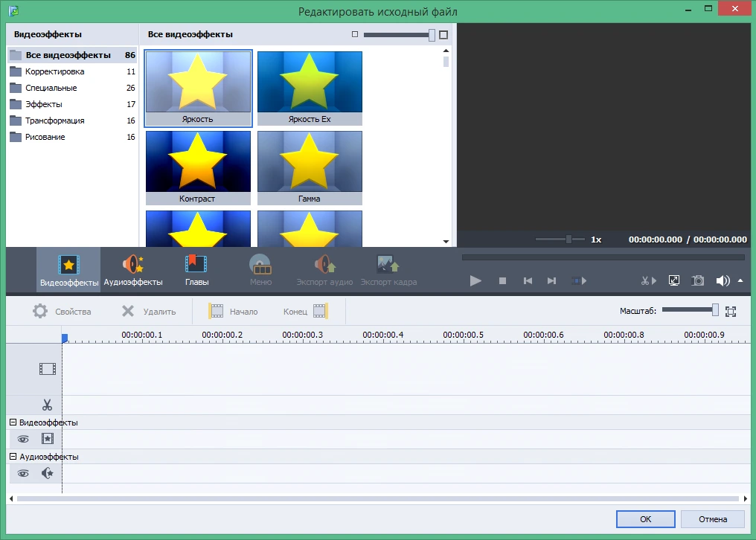The height and width of the screenshot is (540, 756).
Task: Click Экспорт аудио tab
Action: pyautogui.click(x=324, y=270)
